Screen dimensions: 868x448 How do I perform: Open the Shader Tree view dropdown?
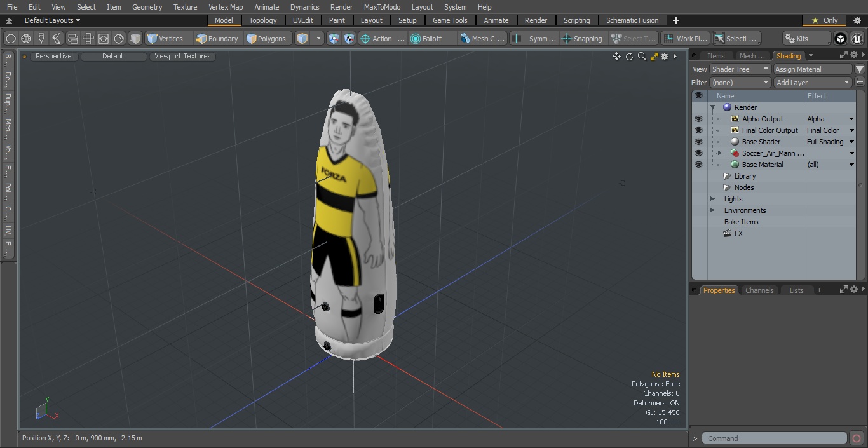pos(740,69)
